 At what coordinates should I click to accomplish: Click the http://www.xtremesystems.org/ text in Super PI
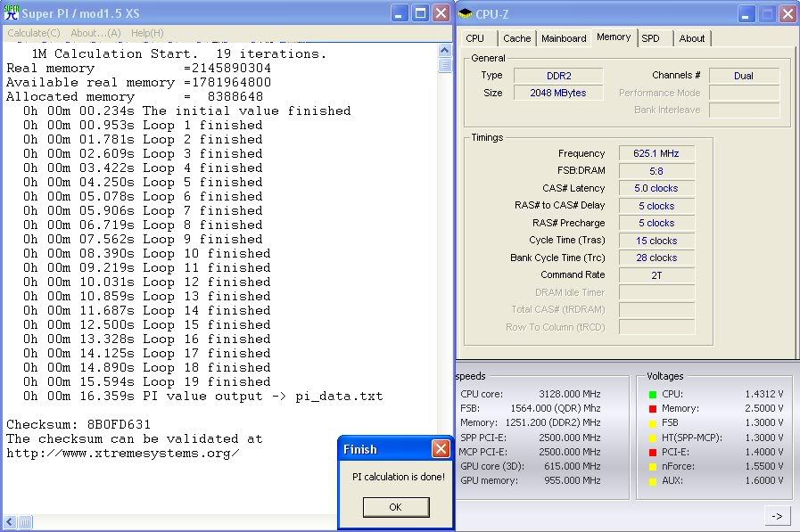click(x=123, y=453)
